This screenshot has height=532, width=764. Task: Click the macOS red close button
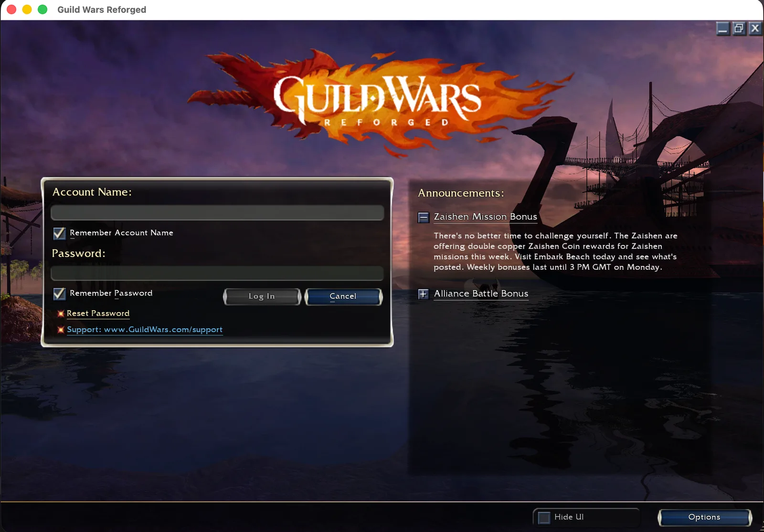[x=11, y=10]
